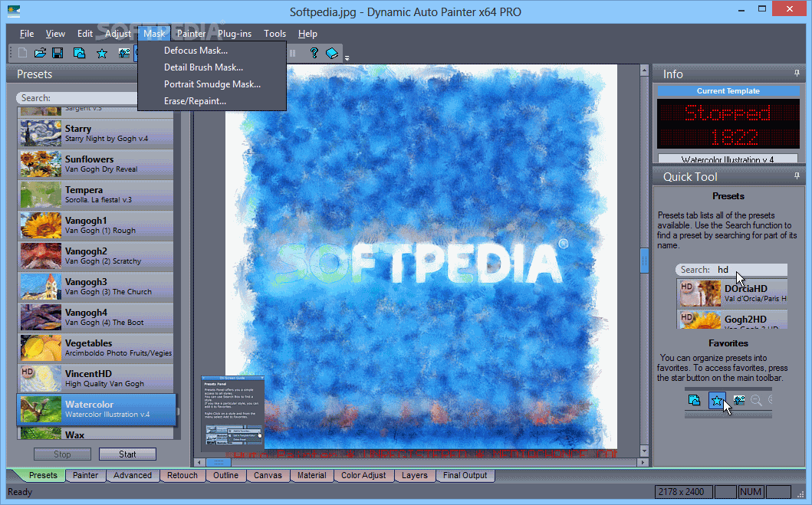This screenshot has width=812, height=505.
Task: Choose Detail Brush Mask... entry
Action: pos(212,67)
